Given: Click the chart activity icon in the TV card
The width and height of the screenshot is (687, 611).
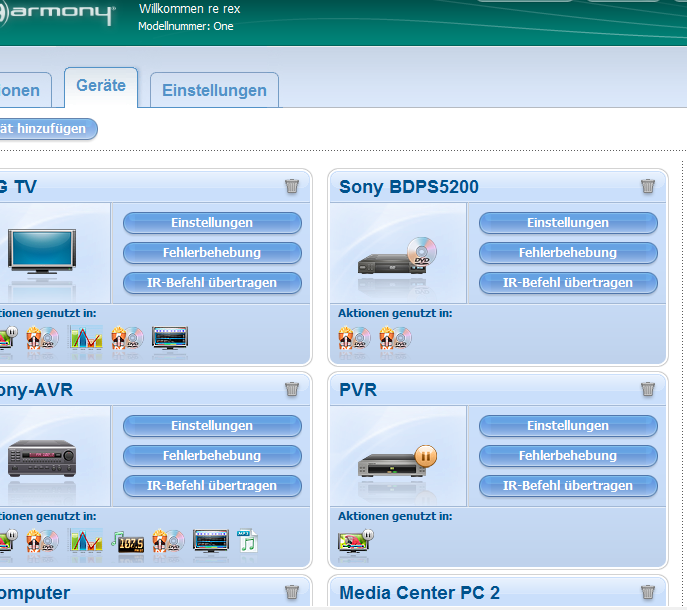Looking at the screenshot, I should click(86, 338).
